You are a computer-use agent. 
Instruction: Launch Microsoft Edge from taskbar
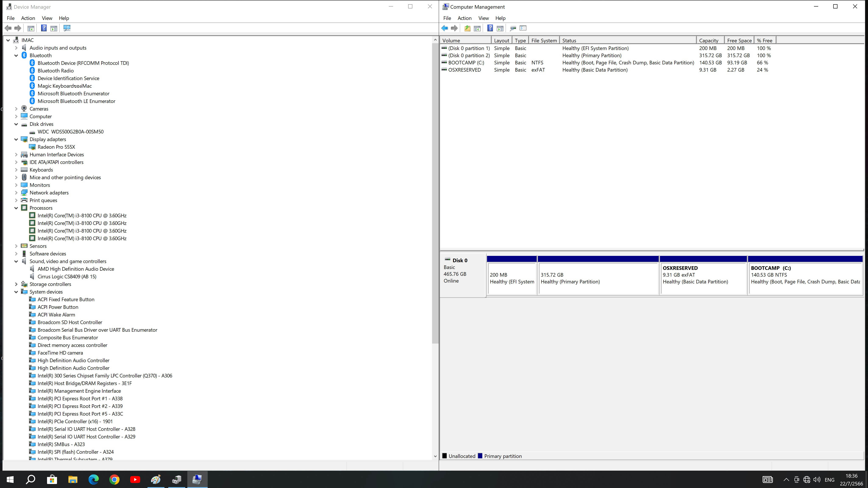94,479
